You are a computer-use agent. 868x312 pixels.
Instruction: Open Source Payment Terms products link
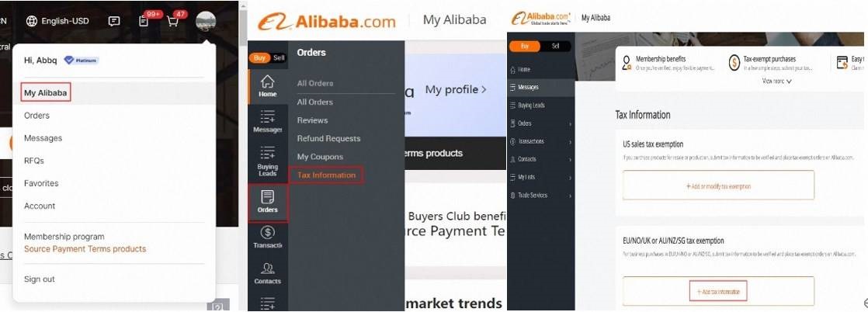pyautogui.click(x=85, y=249)
